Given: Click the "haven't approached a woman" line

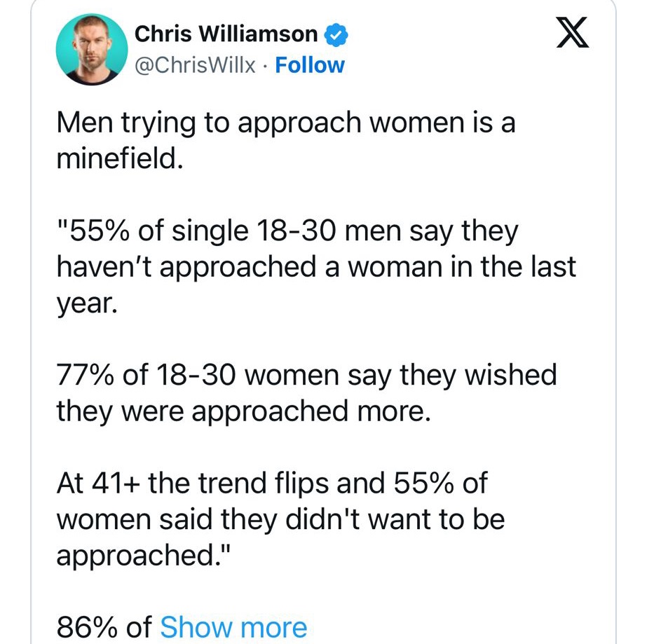Looking at the screenshot, I should pyautogui.click(x=315, y=267).
